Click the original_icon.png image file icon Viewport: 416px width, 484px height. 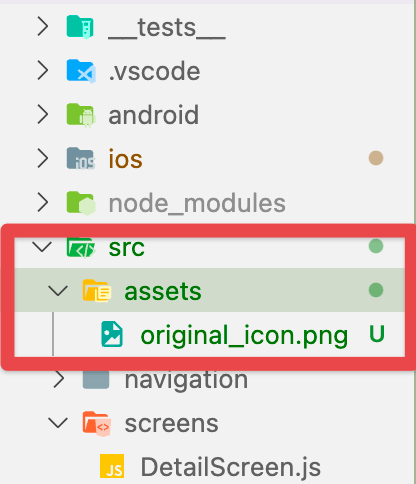[112, 334]
